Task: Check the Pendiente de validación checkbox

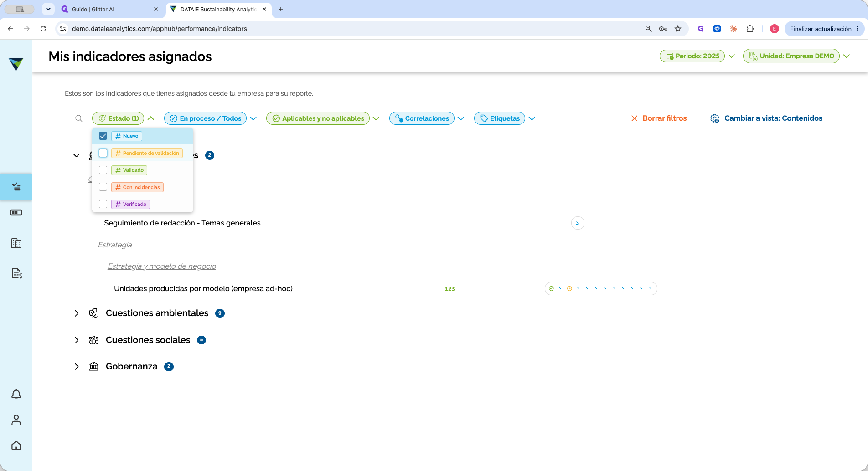Action: 103,153
